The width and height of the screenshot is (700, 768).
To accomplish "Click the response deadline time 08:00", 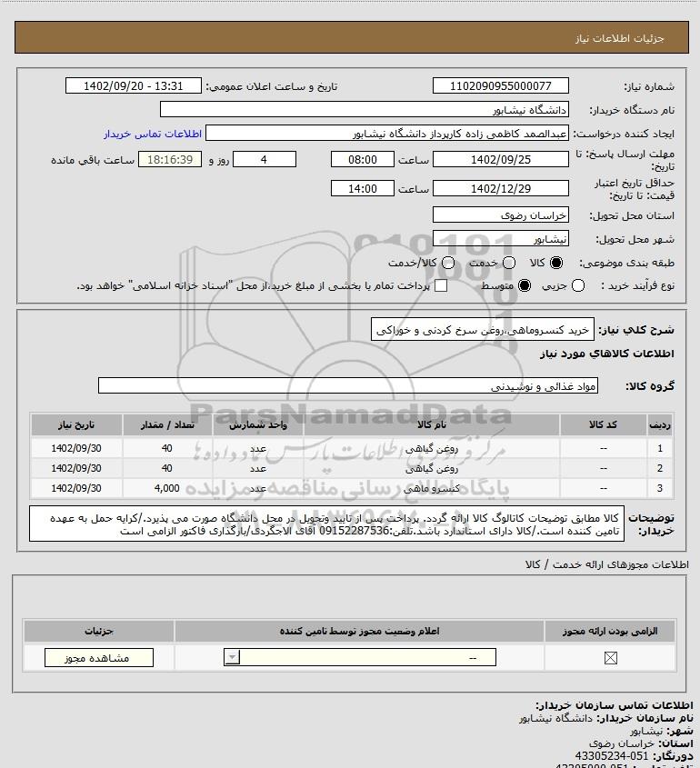I will pyautogui.click(x=363, y=160).
